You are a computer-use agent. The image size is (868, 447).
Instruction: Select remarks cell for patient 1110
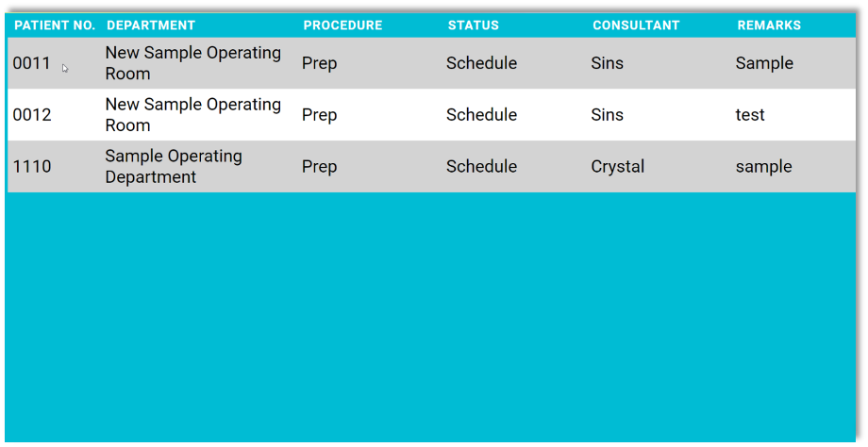(763, 167)
